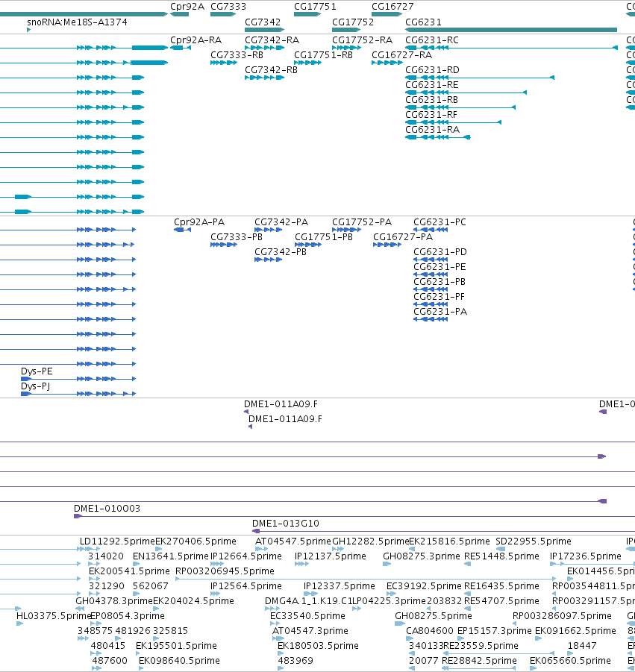Click EST label IP17236.5prime
Image resolution: width=635 pixels, height=672 pixels.
pos(585,556)
